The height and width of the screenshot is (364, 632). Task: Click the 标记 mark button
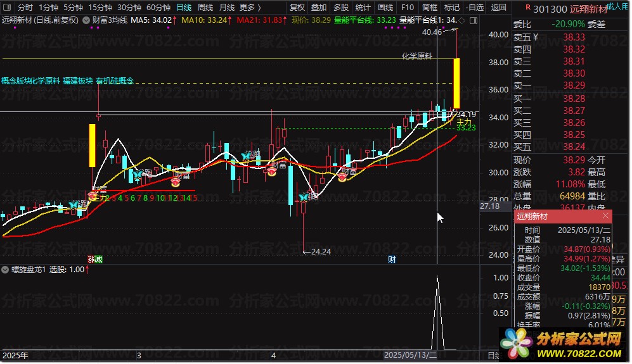(451, 7)
